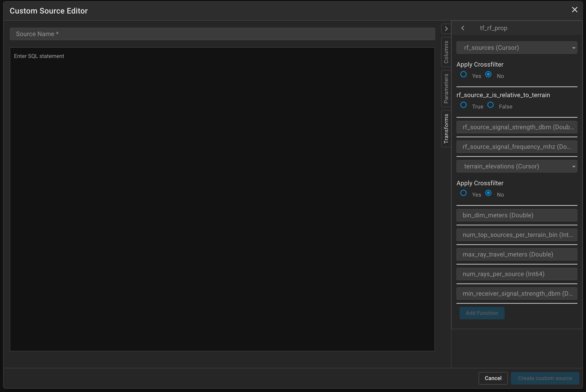
Task: Select Yes for terrain_elevations Apply Crossfilter
Action: (x=463, y=193)
